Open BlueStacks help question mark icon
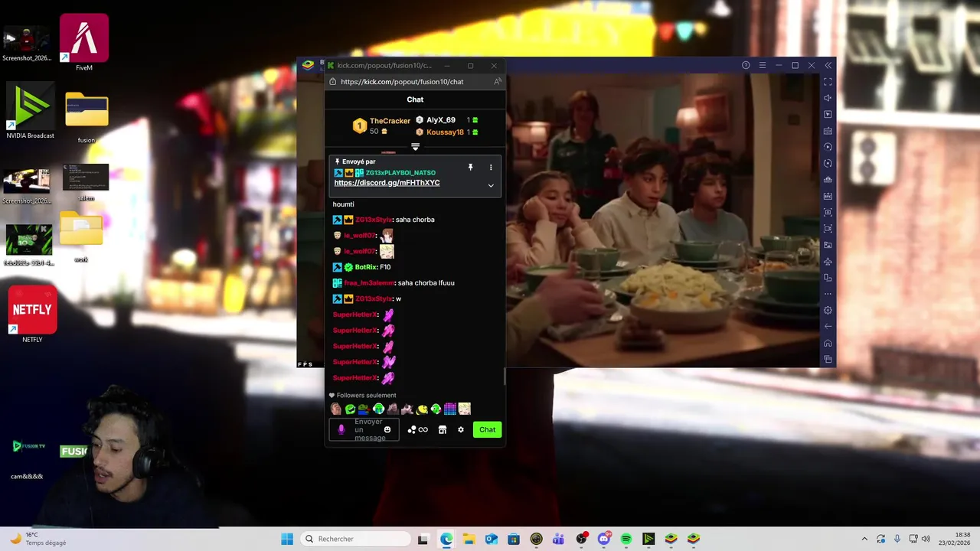The width and height of the screenshot is (980, 551). (x=746, y=65)
